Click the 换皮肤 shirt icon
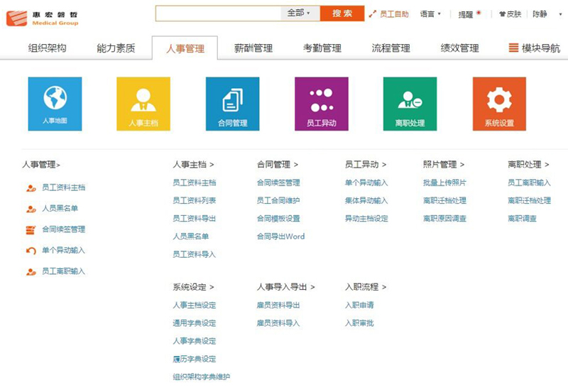Viewport: 568px width, 392px height. pyautogui.click(x=502, y=13)
